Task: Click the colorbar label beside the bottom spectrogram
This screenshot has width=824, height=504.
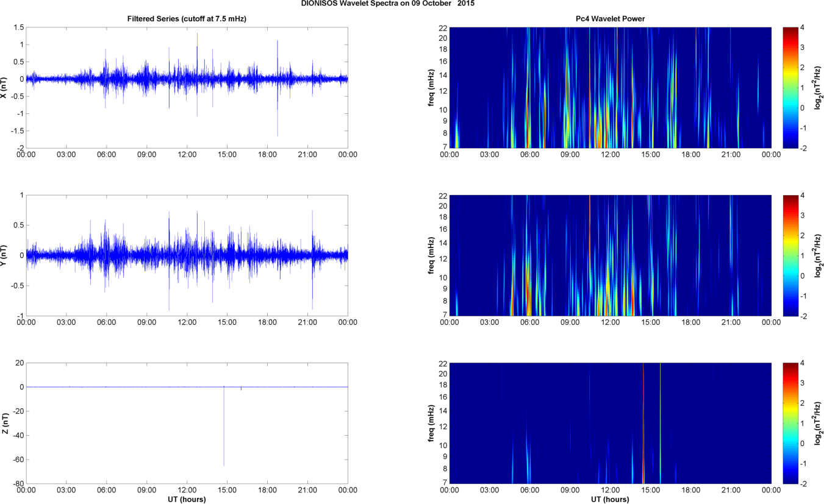Action: point(819,423)
